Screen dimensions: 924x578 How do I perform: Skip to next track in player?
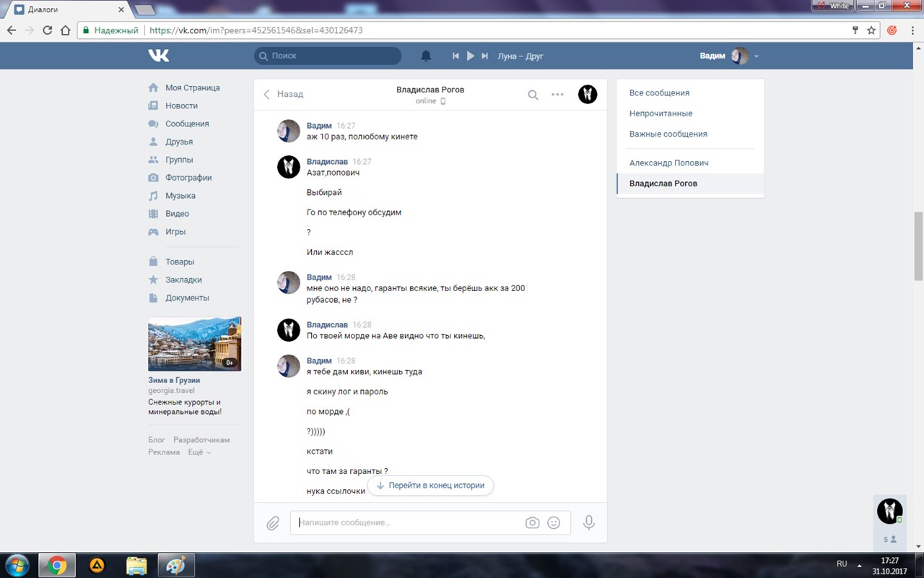coord(485,56)
